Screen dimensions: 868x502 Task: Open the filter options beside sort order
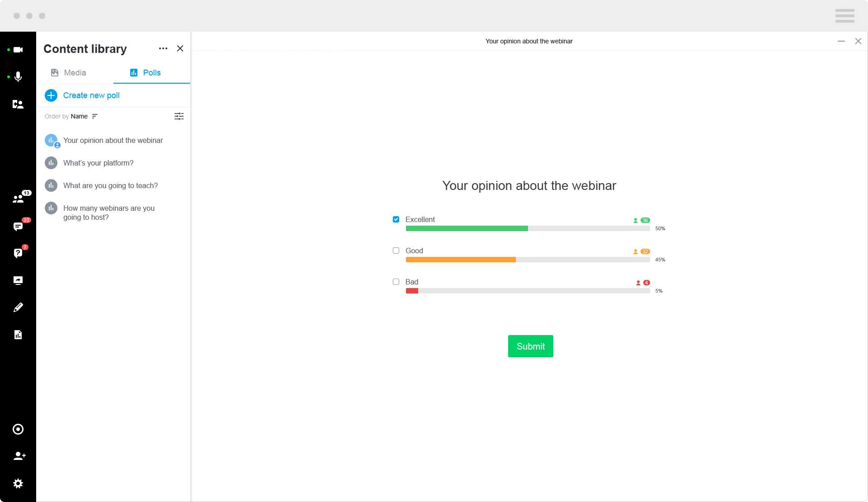(x=179, y=116)
